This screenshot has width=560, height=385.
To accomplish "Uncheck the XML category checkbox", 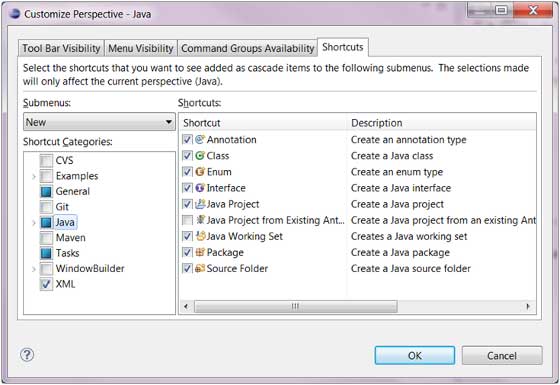I will [46, 284].
